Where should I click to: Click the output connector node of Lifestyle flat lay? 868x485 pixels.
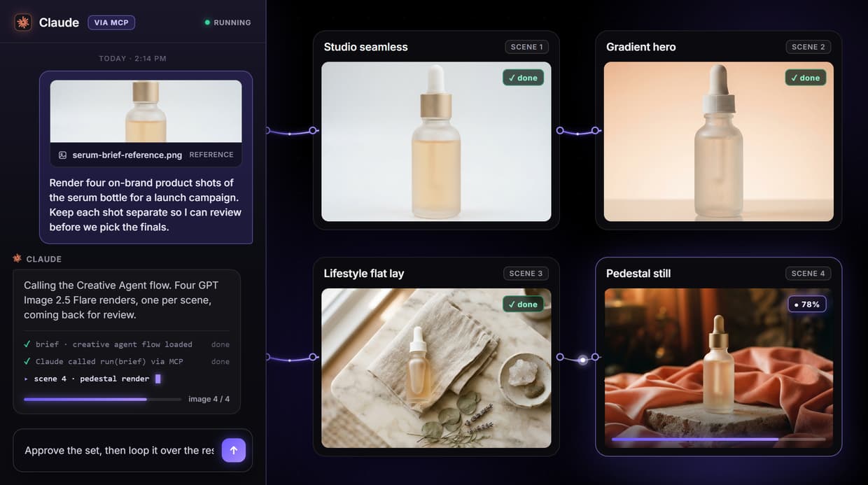560,357
